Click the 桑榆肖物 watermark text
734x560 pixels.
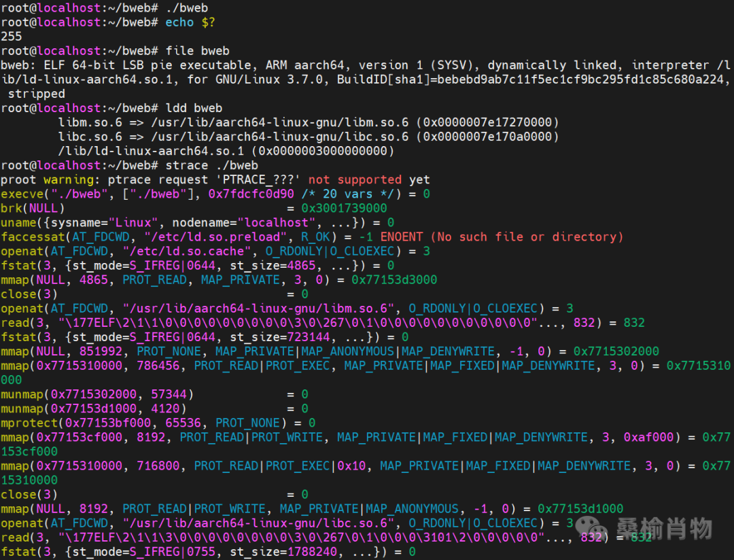[x=664, y=529]
